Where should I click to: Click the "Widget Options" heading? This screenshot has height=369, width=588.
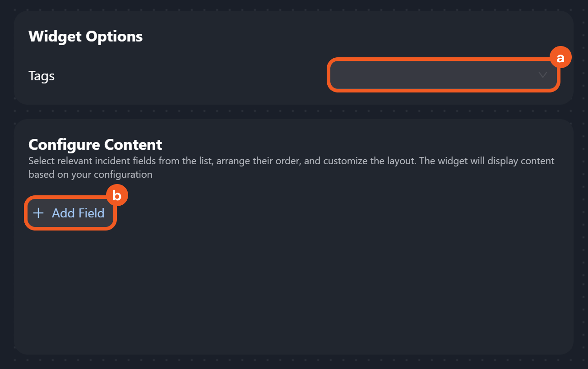[85, 36]
